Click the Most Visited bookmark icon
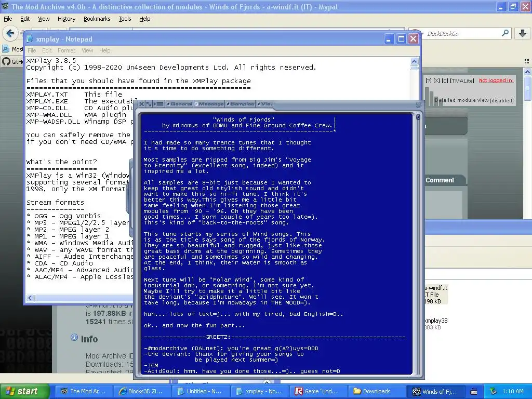Image resolution: width=532 pixels, height=399 pixels. (x=5, y=49)
